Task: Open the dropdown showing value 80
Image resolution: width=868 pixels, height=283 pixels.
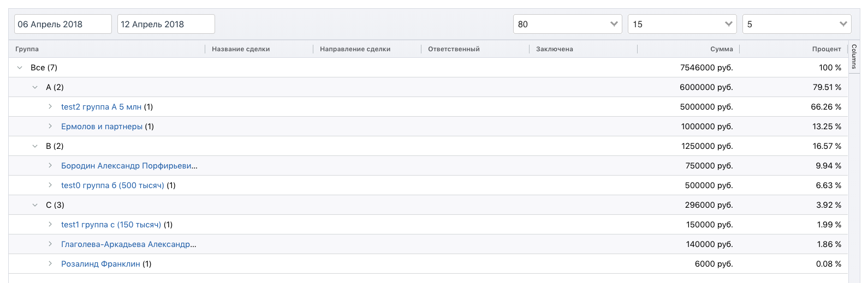Action: click(567, 24)
